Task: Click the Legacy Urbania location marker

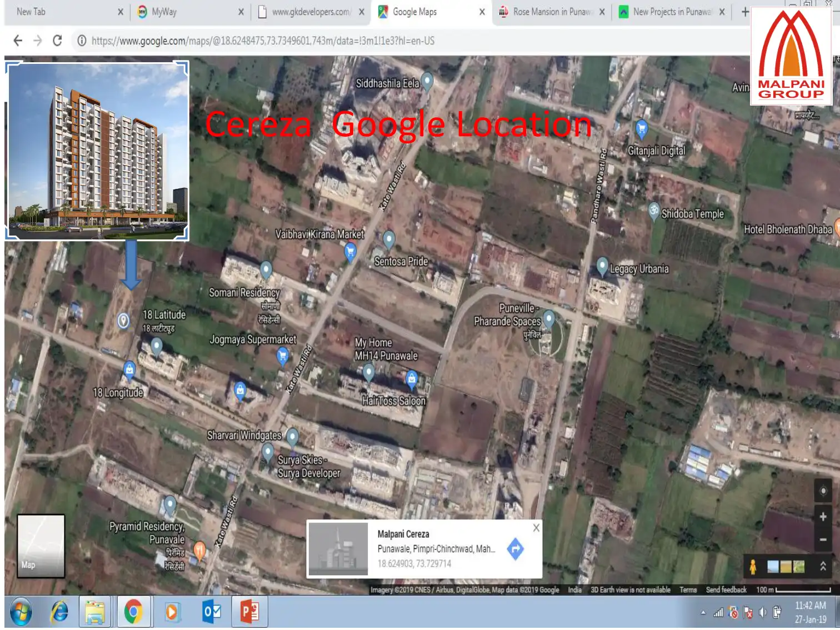Action: coord(602,266)
